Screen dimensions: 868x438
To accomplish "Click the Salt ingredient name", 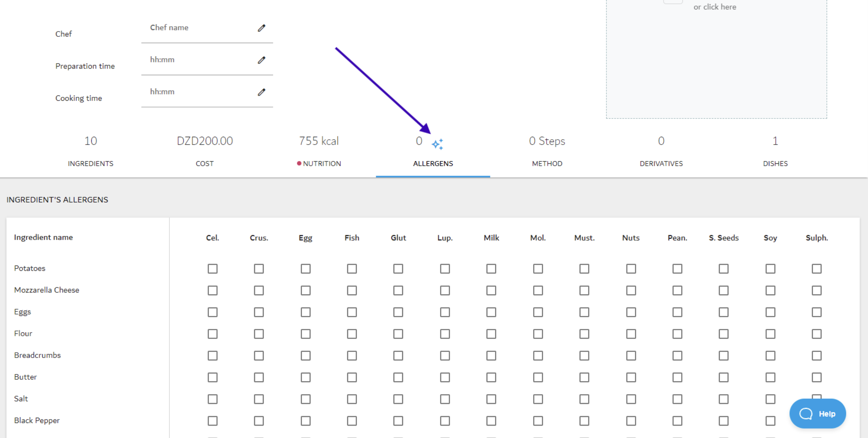I will pos(21,398).
